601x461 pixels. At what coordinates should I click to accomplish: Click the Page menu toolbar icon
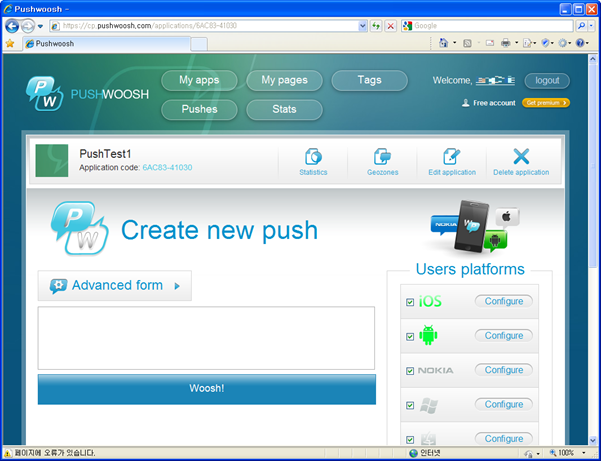point(527,43)
